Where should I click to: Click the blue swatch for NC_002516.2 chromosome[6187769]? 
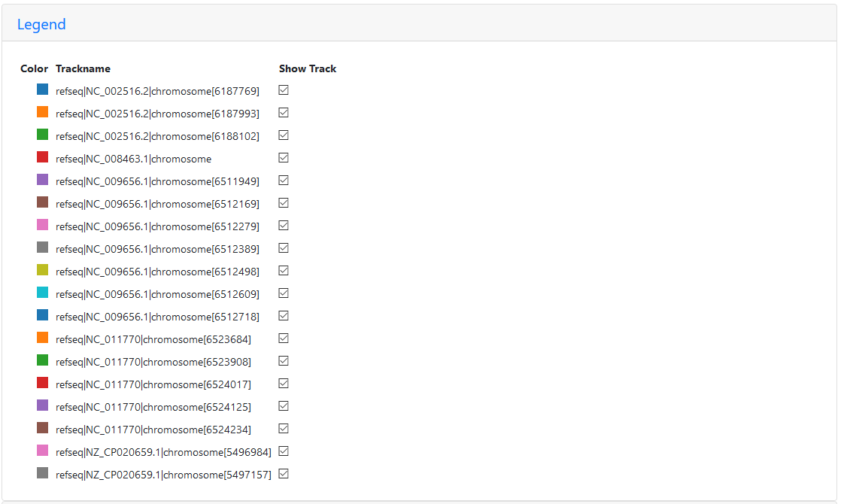pos(42,89)
